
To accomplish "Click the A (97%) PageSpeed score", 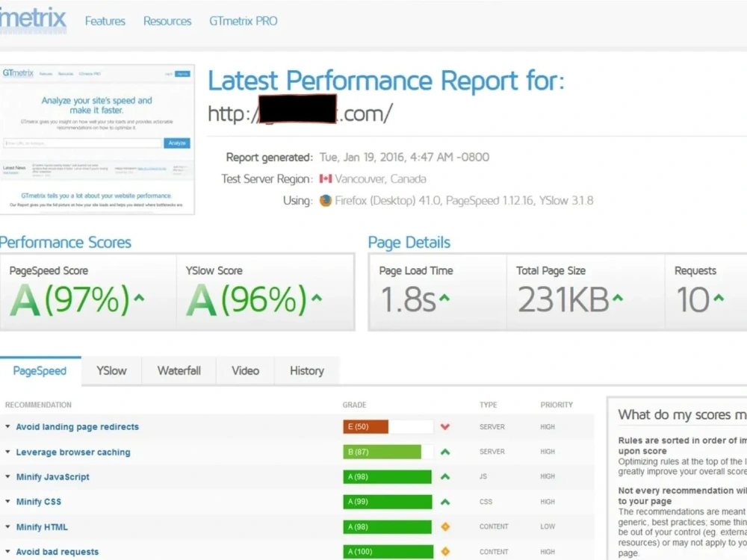I will point(69,299).
